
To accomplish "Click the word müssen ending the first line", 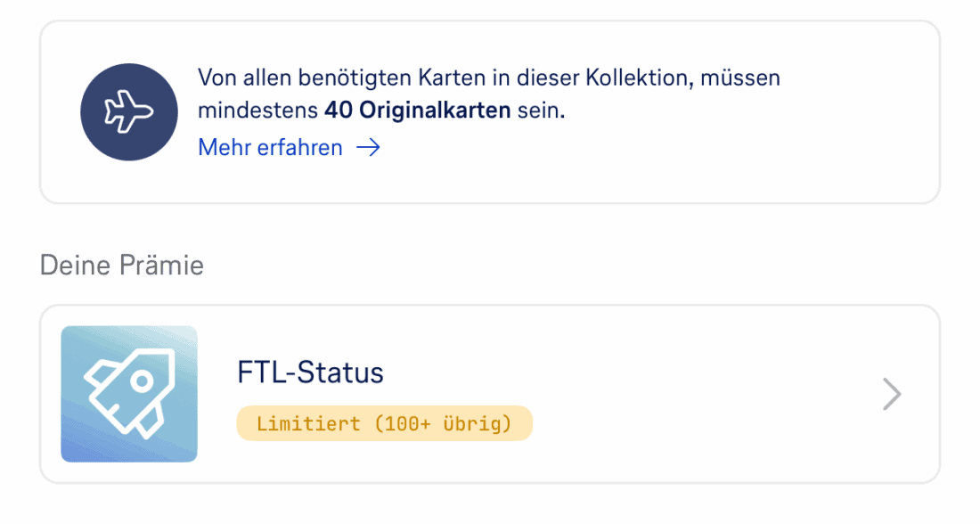I will [x=740, y=78].
